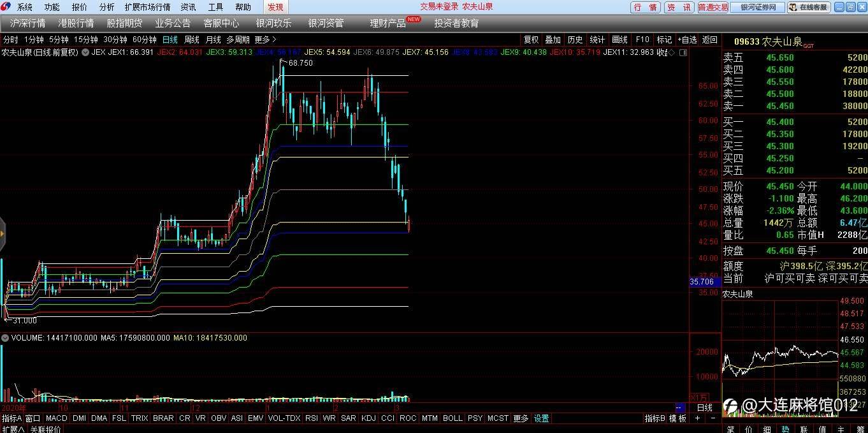Click 标记 toolbar button
This screenshot has height=433, width=868.
(x=664, y=40)
